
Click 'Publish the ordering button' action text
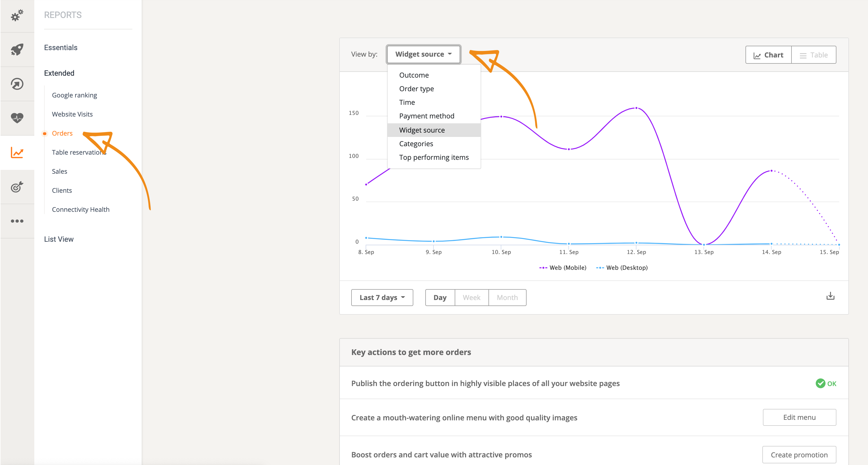pyautogui.click(x=485, y=383)
